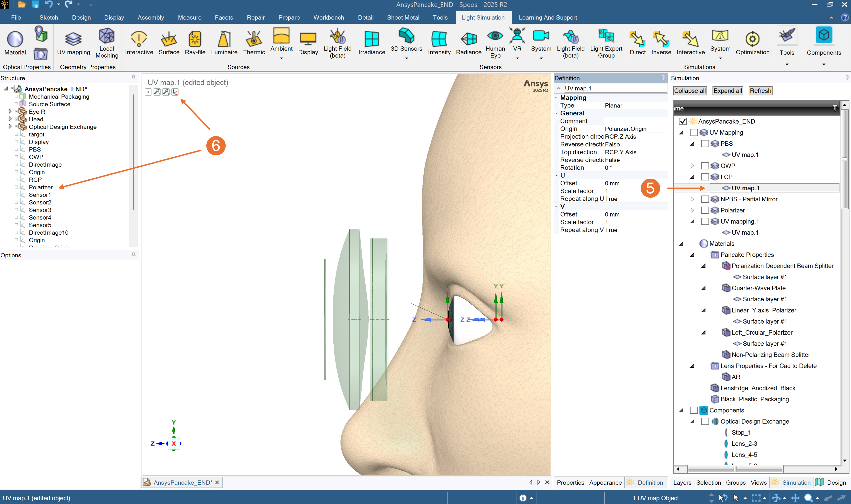Click the Simulation tree vertical scrollbar
This screenshot has width=851, height=504.
tap(844, 159)
